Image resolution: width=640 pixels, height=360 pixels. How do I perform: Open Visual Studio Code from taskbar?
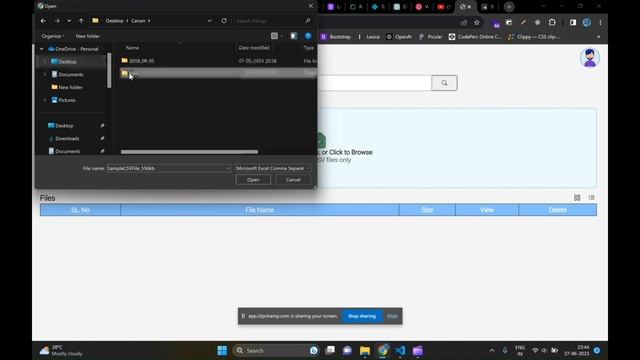coord(400,351)
